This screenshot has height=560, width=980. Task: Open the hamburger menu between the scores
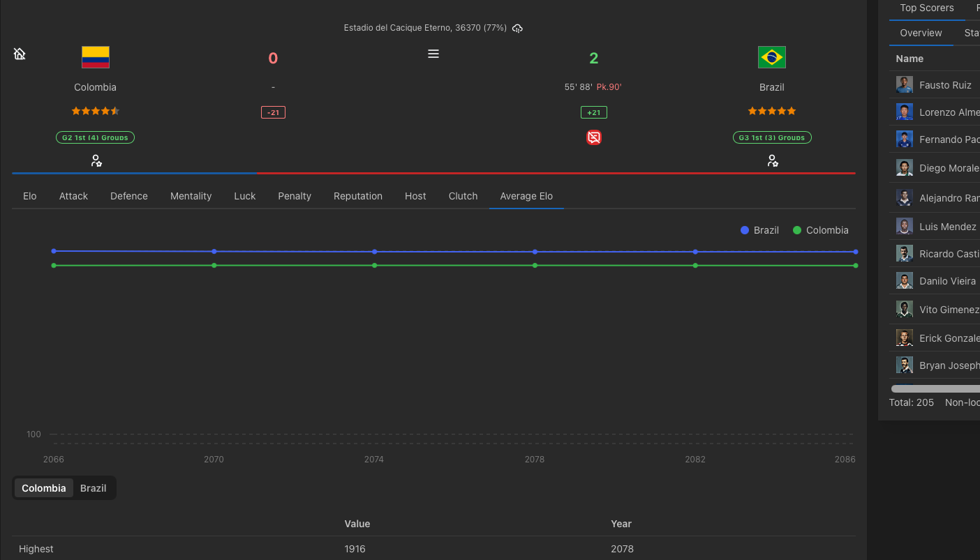click(433, 54)
